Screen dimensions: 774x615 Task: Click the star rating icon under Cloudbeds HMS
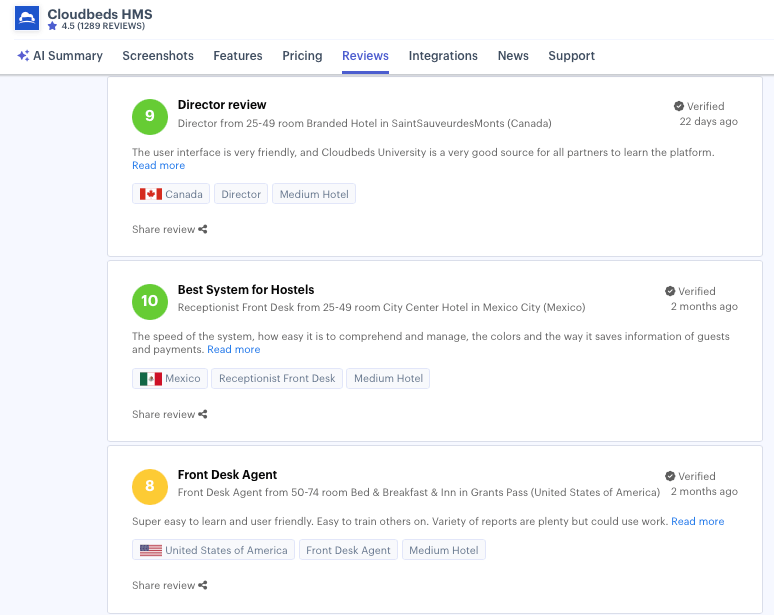click(52, 26)
